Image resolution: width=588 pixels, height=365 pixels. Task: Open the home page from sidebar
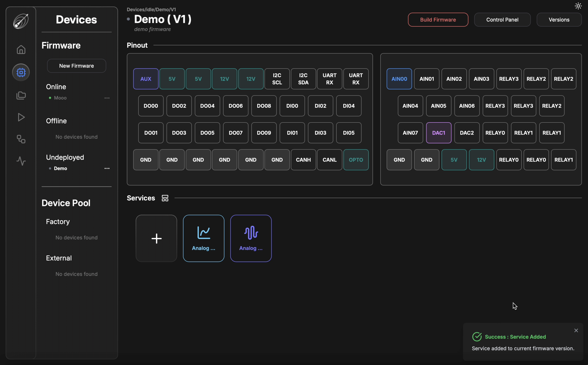21,50
